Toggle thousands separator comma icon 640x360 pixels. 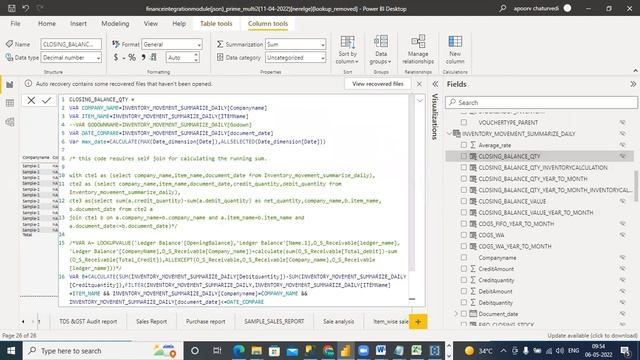point(143,58)
